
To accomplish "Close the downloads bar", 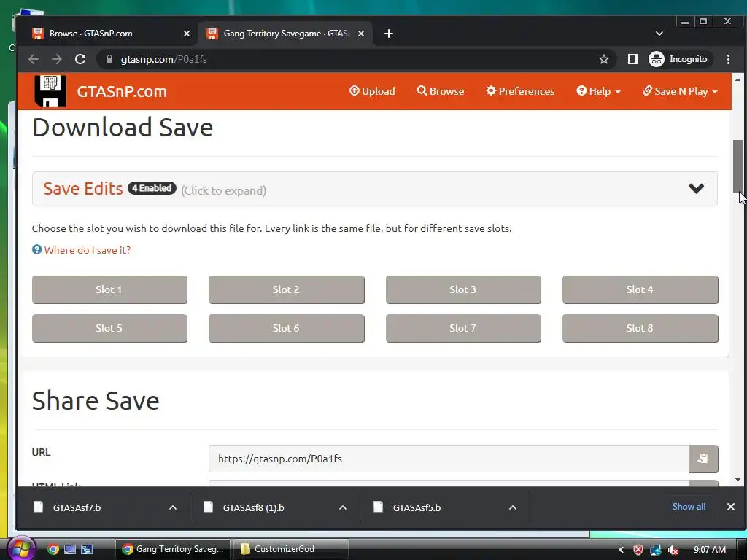I will point(730,507).
